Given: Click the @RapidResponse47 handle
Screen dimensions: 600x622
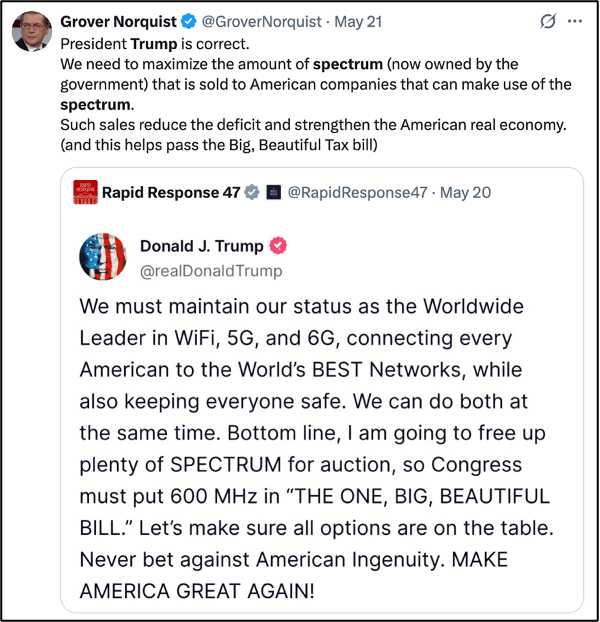Looking at the screenshot, I should 358,192.
